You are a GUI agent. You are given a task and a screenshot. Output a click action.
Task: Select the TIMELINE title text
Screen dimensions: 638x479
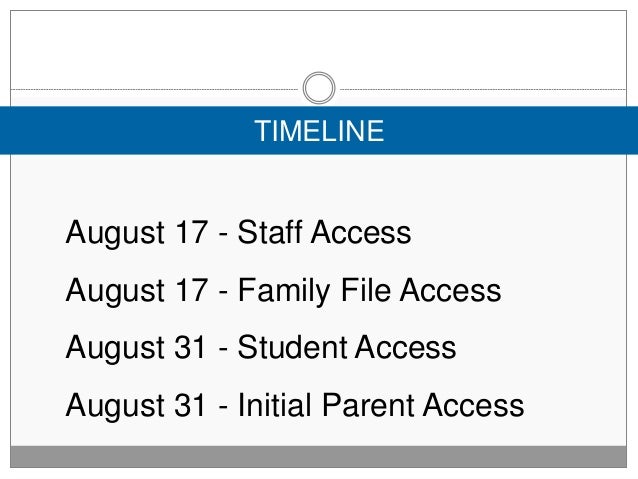coord(319,131)
